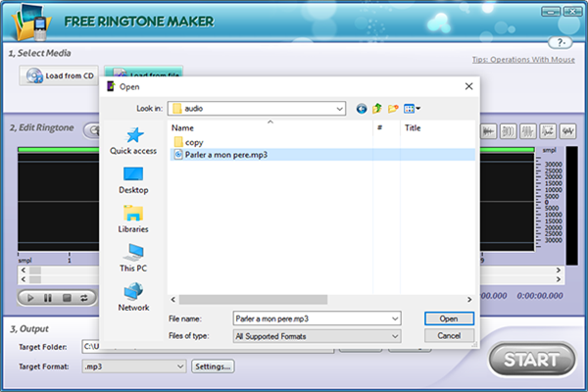
Task: Click the Title column header
Action: point(413,128)
